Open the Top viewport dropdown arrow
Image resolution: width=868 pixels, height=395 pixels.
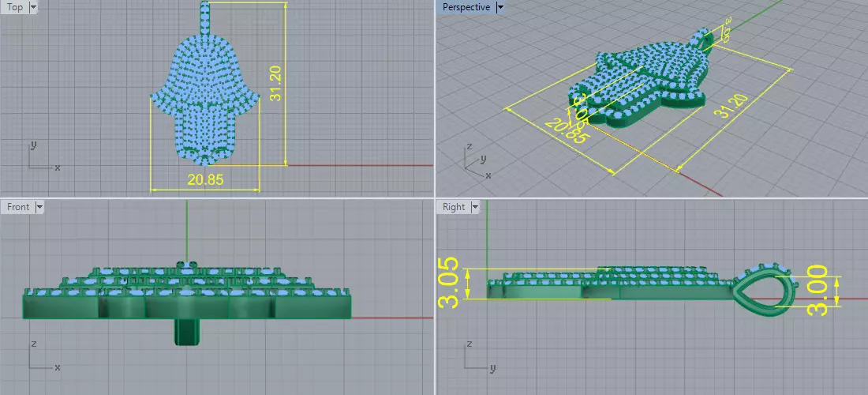click(32, 7)
